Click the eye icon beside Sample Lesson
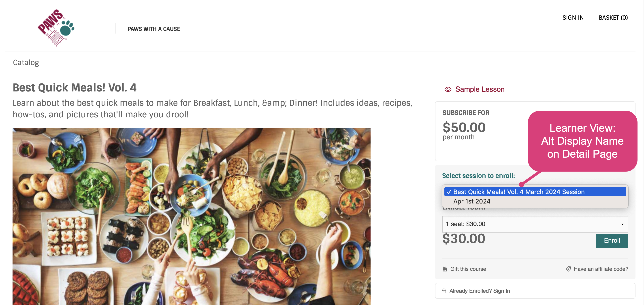 point(448,89)
